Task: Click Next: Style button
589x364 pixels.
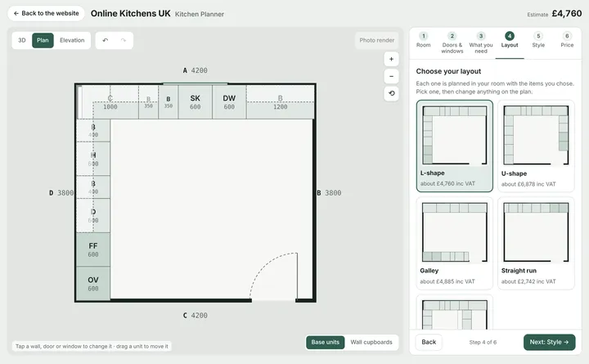Action: click(549, 342)
